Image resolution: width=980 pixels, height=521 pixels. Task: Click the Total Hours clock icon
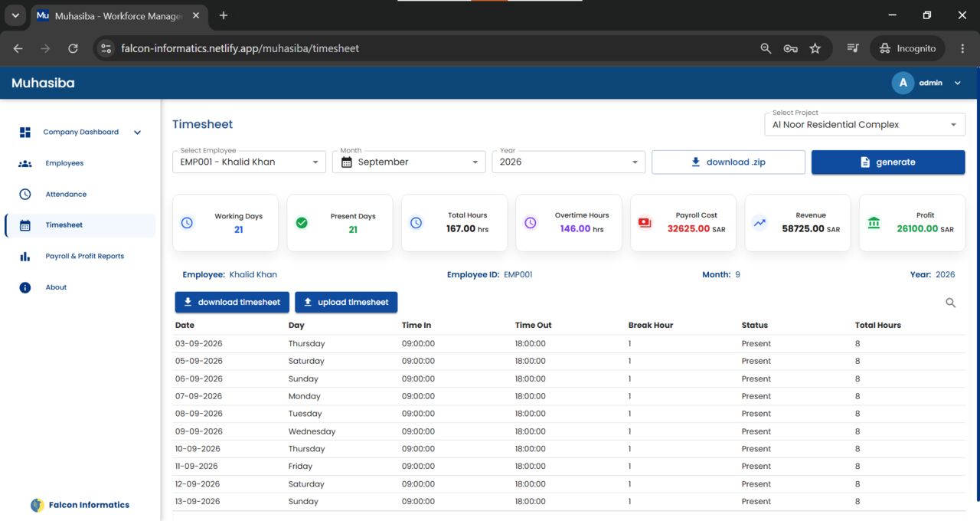(416, 223)
